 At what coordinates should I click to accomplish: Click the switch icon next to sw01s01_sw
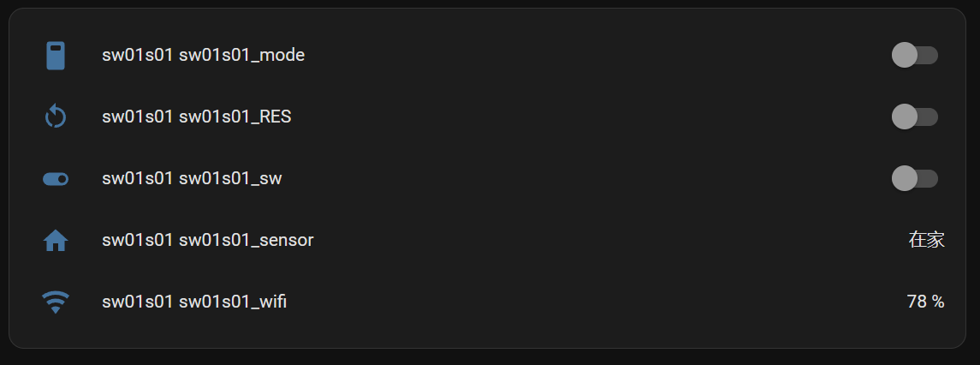coord(56,179)
